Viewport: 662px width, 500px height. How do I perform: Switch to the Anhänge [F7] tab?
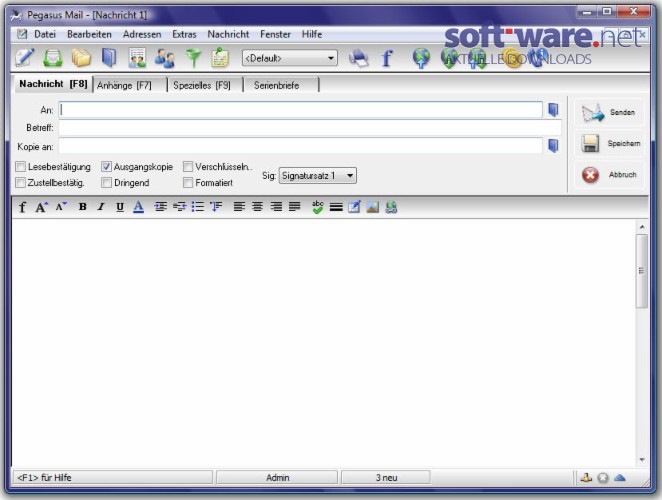[129, 85]
